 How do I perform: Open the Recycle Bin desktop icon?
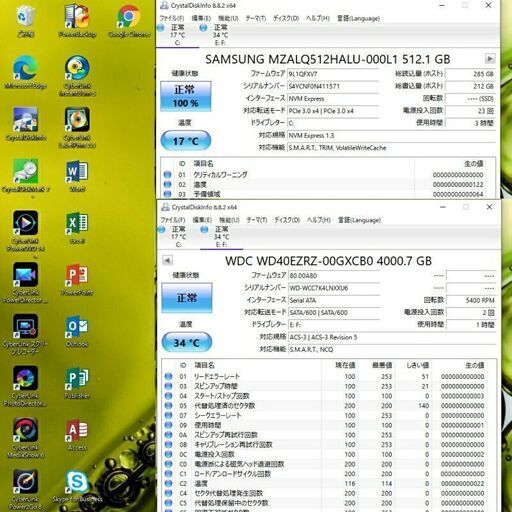[26, 21]
